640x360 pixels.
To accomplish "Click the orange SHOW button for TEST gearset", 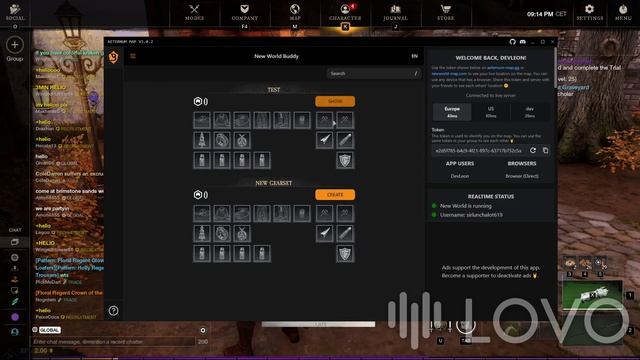I will click(335, 101).
